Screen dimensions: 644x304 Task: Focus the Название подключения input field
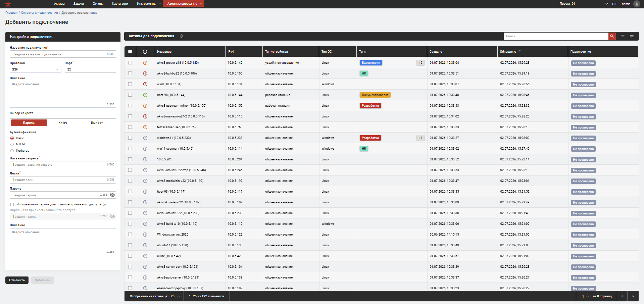point(63,54)
